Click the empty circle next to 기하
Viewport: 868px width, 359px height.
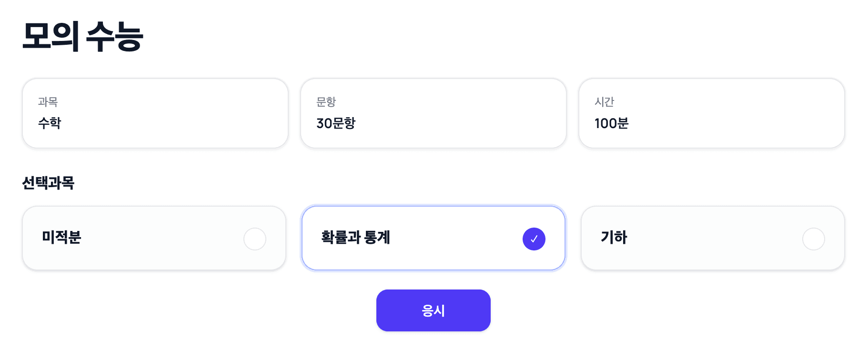pos(813,239)
